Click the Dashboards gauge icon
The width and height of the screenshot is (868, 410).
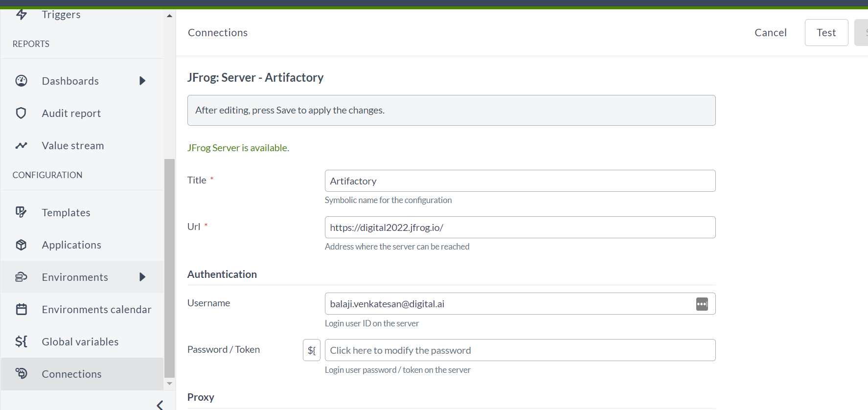(21, 81)
